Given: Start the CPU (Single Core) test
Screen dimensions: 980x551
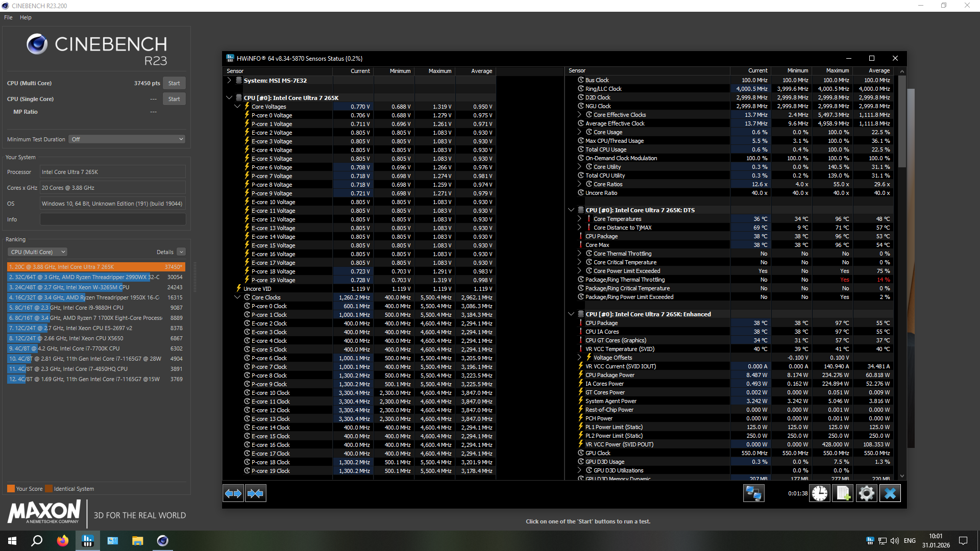Looking at the screenshot, I should (174, 99).
